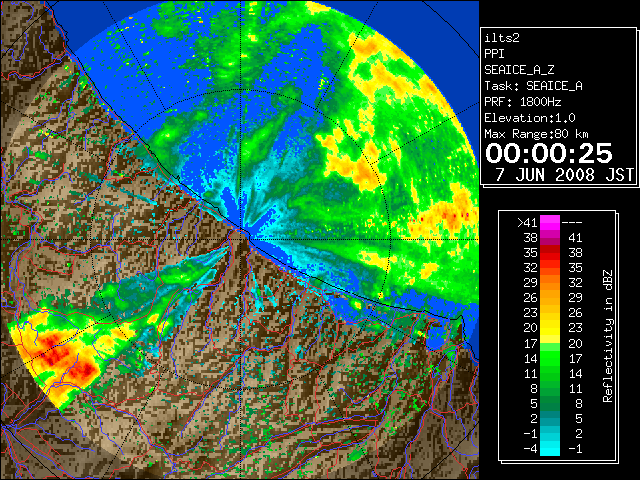Pick the red band for 35–38 dBZ
This screenshot has height=480, width=640.
point(549,252)
